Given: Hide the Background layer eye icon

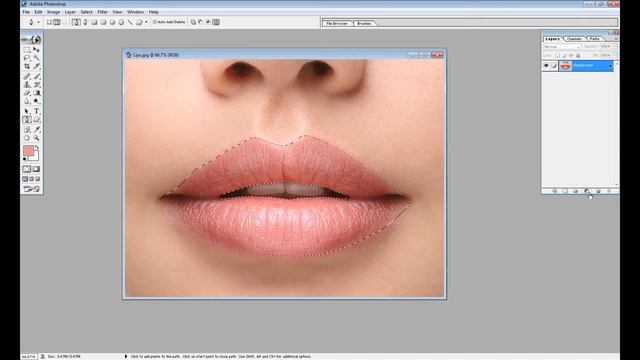Looking at the screenshot, I should pos(546,66).
